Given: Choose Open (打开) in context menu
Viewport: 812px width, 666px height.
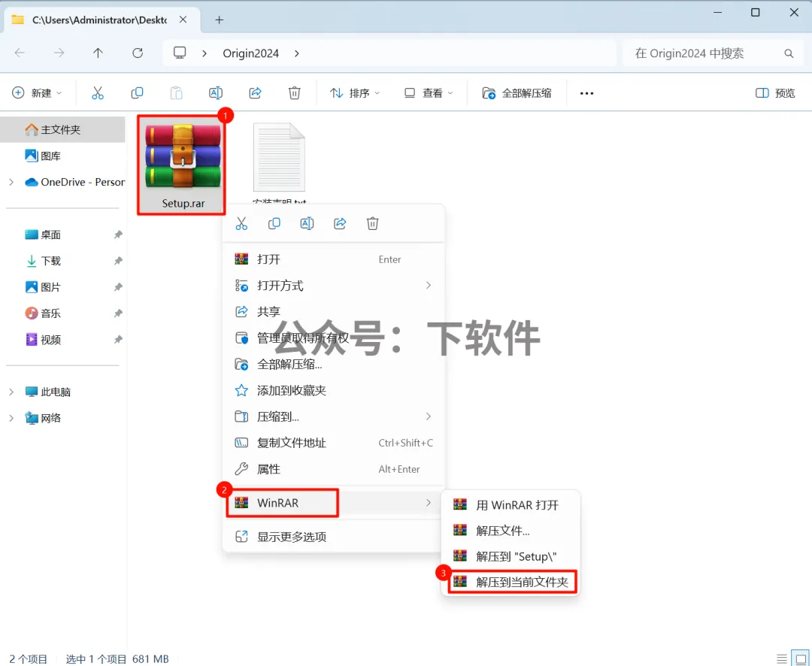Looking at the screenshot, I should (x=334, y=259).
